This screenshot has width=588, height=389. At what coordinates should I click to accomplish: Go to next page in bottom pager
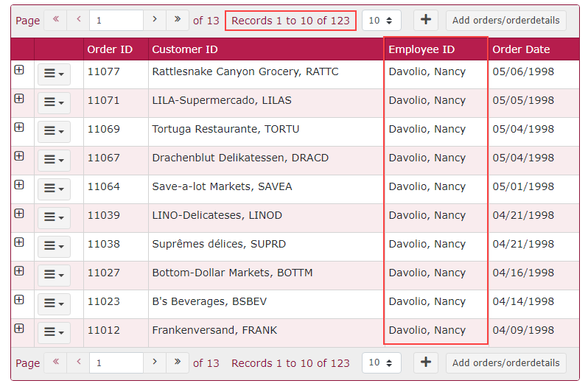click(154, 362)
